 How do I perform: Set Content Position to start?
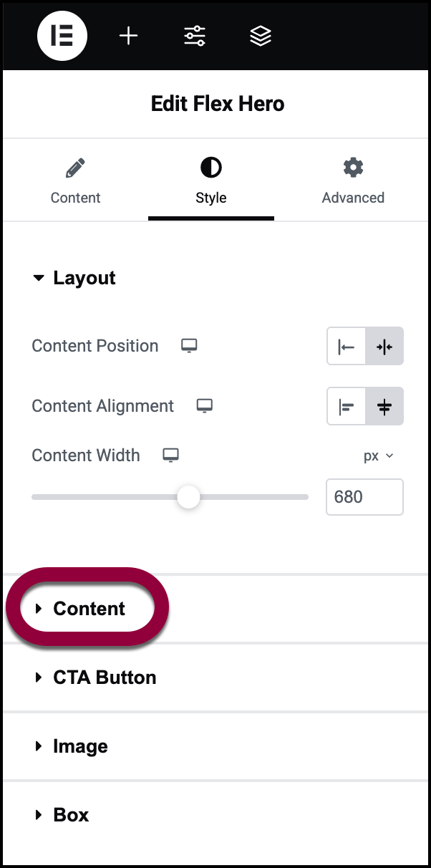pos(347,346)
